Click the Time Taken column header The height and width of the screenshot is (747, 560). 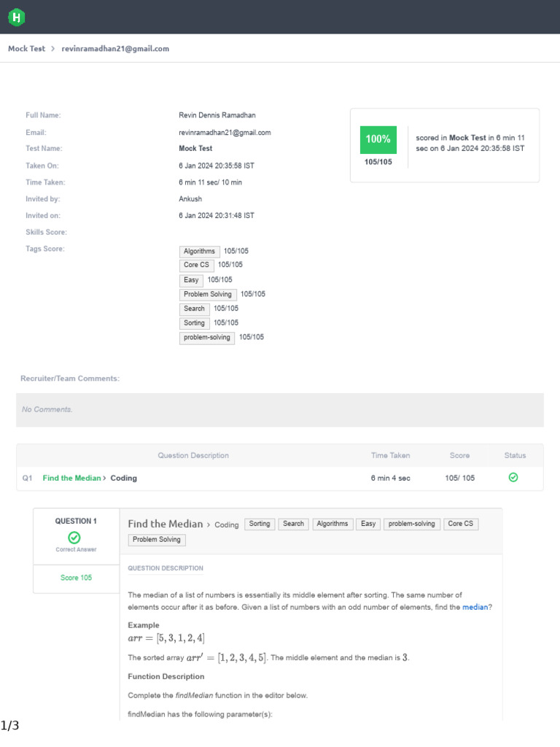(x=390, y=456)
